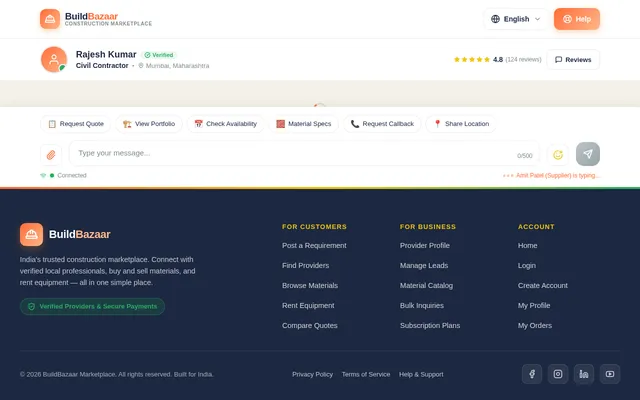Click the Connected status indicator

pyautogui.click(x=64, y=176)
